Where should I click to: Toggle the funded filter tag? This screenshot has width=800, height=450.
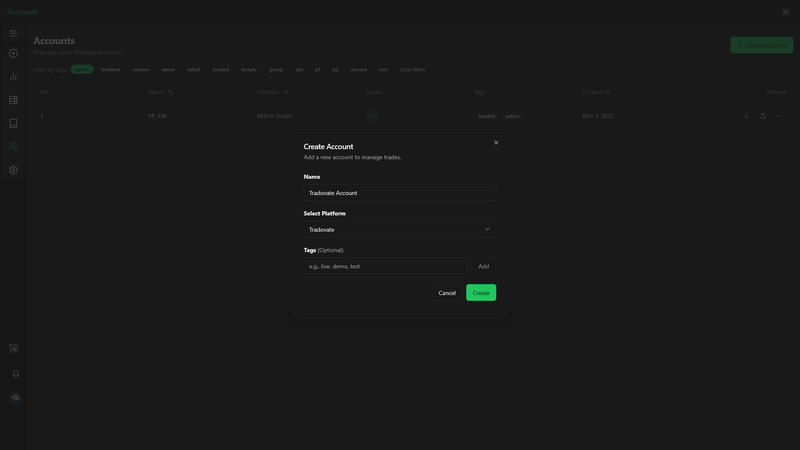220,69
